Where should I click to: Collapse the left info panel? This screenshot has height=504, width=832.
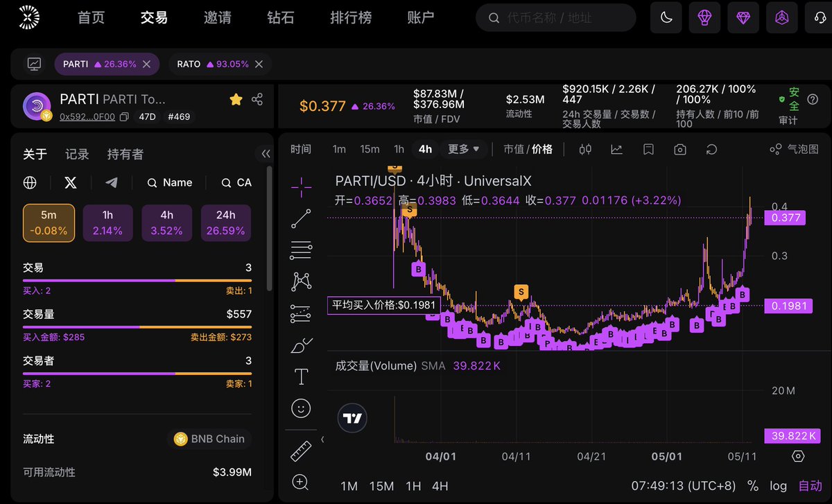(266, 154)
